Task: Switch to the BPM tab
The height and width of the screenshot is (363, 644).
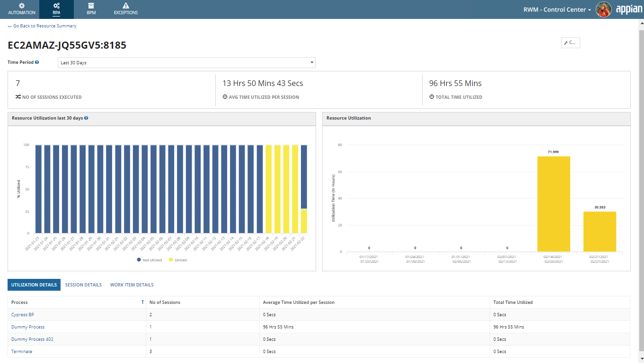Action: coord(91,9)
